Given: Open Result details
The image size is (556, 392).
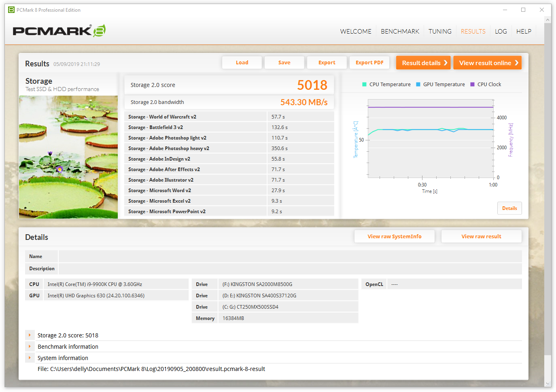Looking at the screenshot, I should click(x=423, y=63).
